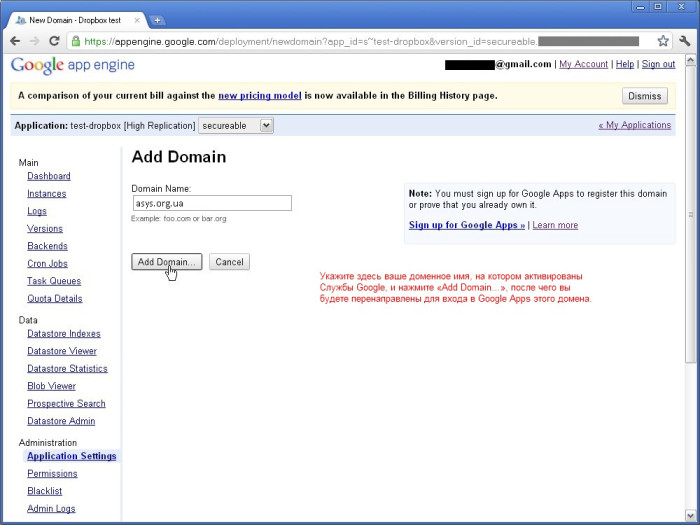Open Sign up for Google Apps link

pyautogui.click(x=467, y=225)
